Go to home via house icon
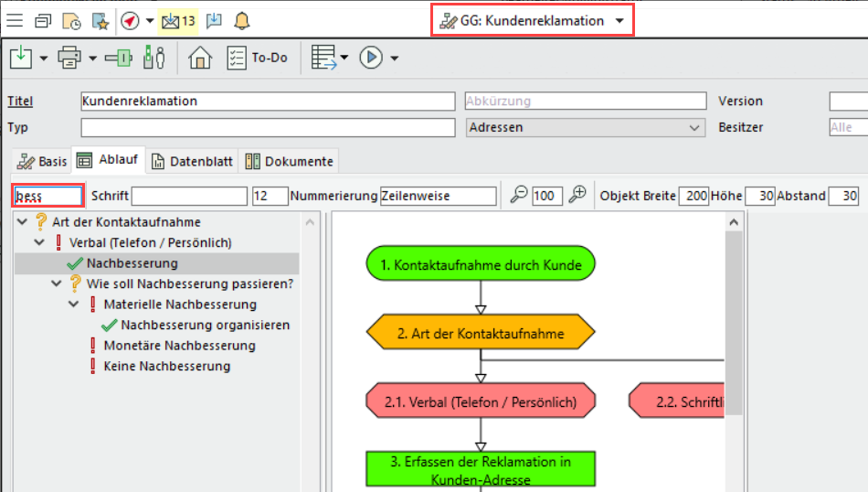 click(199, 58)
